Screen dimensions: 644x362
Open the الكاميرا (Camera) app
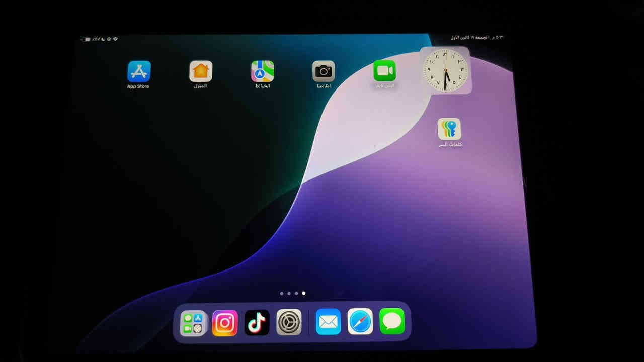[323, 70]
